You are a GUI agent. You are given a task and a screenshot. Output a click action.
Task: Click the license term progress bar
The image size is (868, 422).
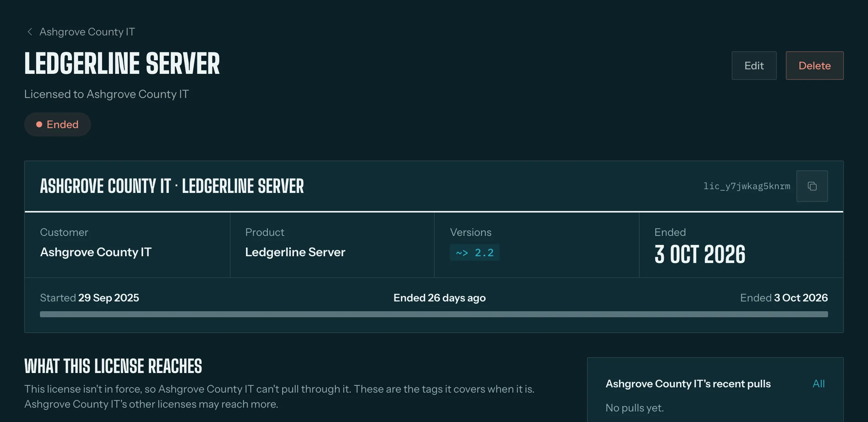pos(434,314)
